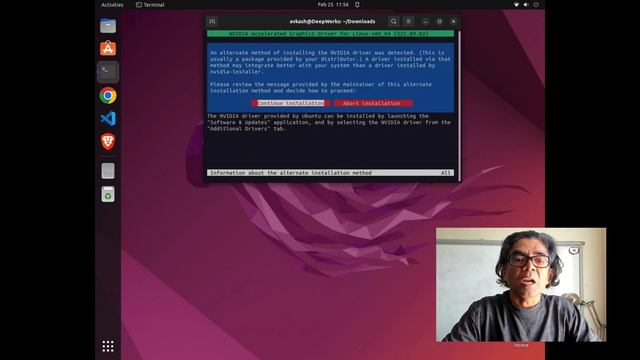Launch Ubuntu Software from dock

[x=108, y=49]
